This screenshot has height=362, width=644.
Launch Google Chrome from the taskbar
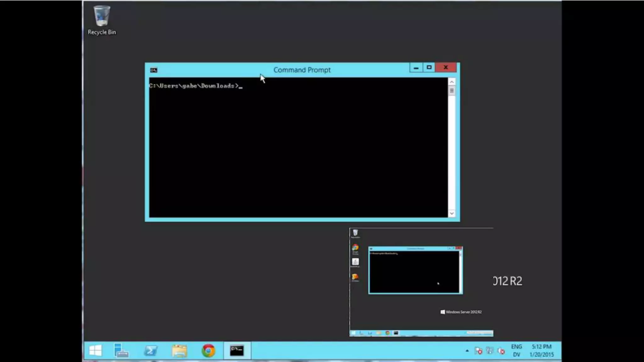pyautogui.click(x=208, y=350)
